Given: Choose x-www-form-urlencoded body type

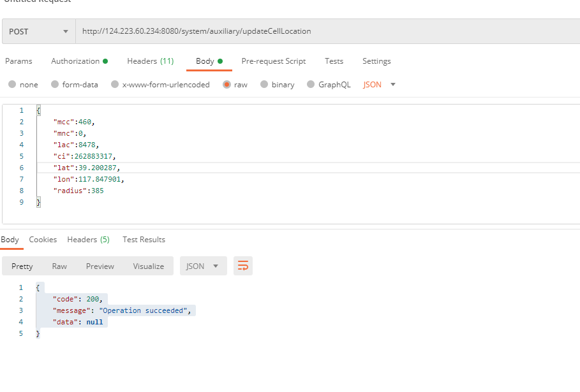Looking at the screenshot, I should pyautogui.click(x=115, y=84).
